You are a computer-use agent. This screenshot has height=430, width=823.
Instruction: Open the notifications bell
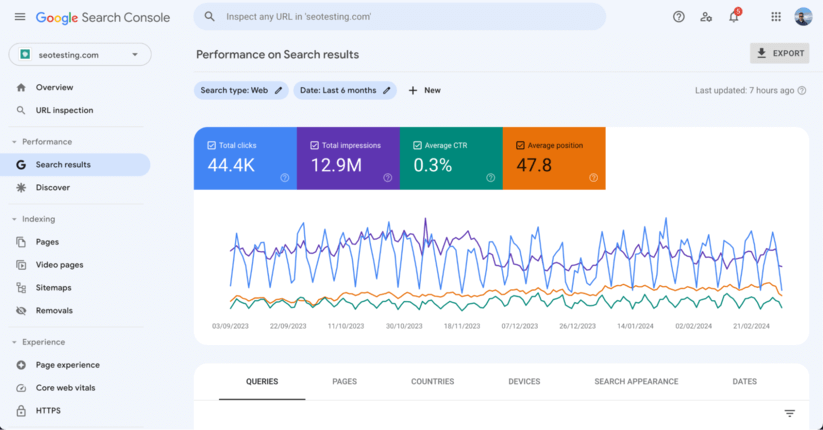[x=734, y=17]
